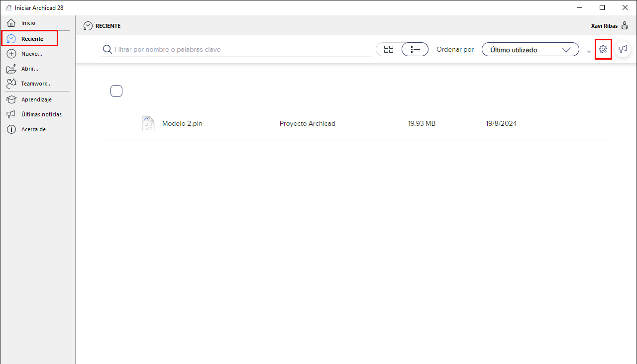The width and height of the screenshot is (637, 364).
Task: Close the Iniciar Archicad 28 window
Action: [x=625, y=7]
